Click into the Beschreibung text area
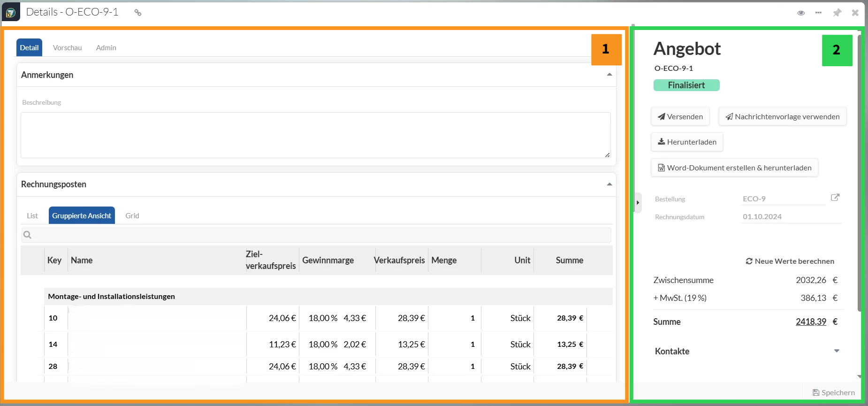 click(315, 135)
